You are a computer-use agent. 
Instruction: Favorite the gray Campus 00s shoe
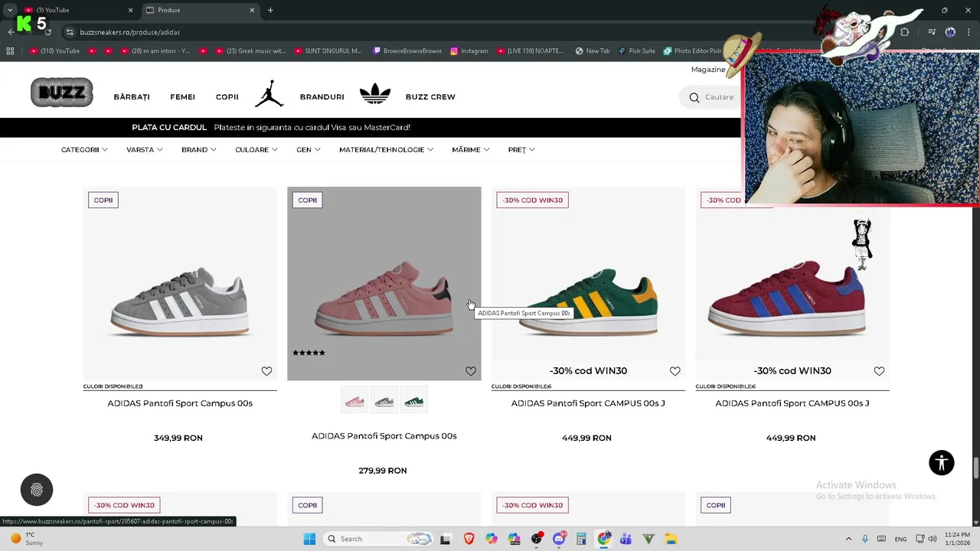pos(266,371)
